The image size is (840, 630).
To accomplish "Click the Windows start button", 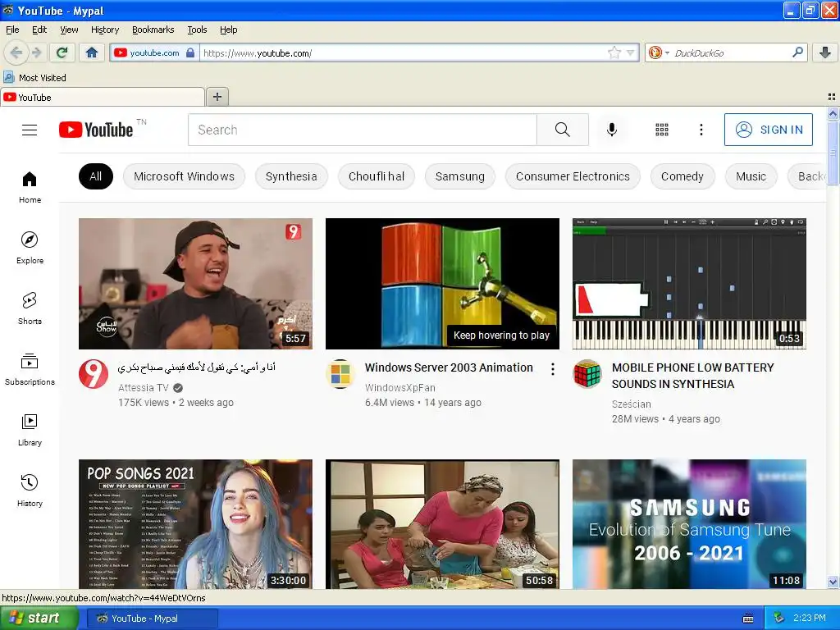I will click(x=39, y=619).
